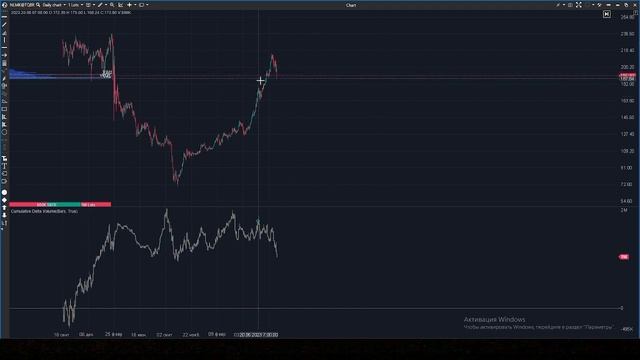Select the brush drawing tool in sidebar
The image size is (640, 360).
4,78
